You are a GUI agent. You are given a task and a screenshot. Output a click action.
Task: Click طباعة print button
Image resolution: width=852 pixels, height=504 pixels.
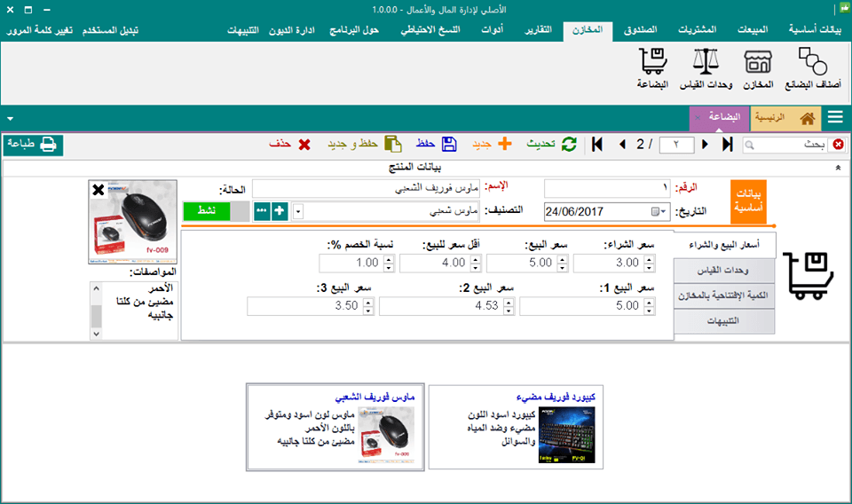click(33, 145)
